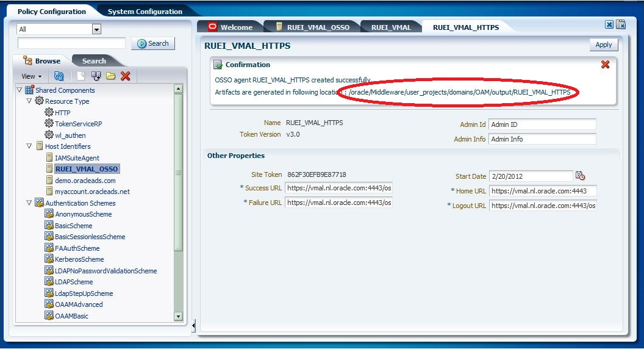Select the IAMSuiteAgent host identifier

click(x=77, y=157)
